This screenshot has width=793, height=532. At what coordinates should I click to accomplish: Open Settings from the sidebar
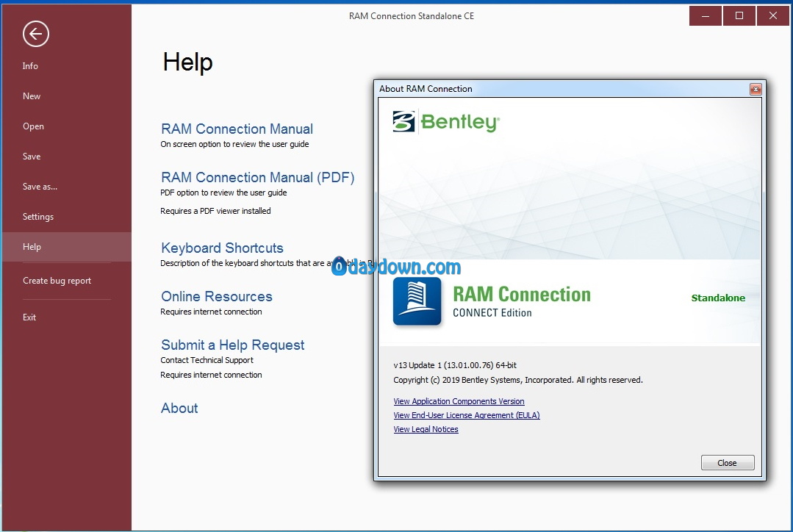point(38,217)
